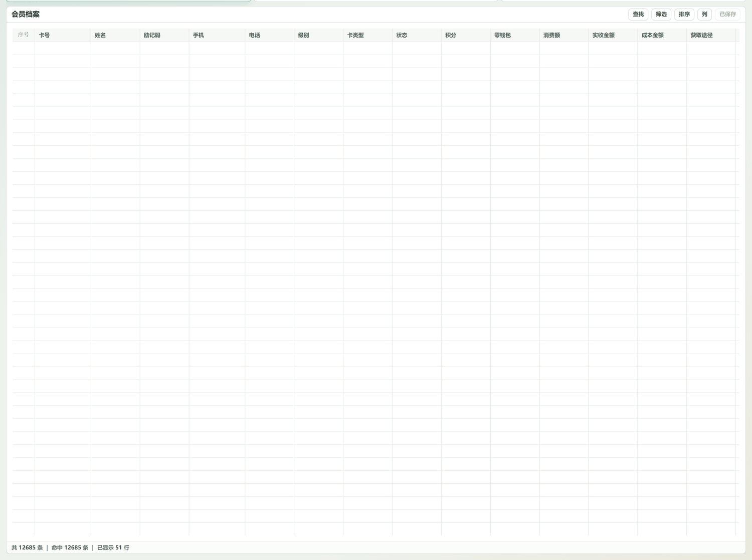Select the 成本金额 column header
This screenshot has height=560, width=752.
point(663,35)
